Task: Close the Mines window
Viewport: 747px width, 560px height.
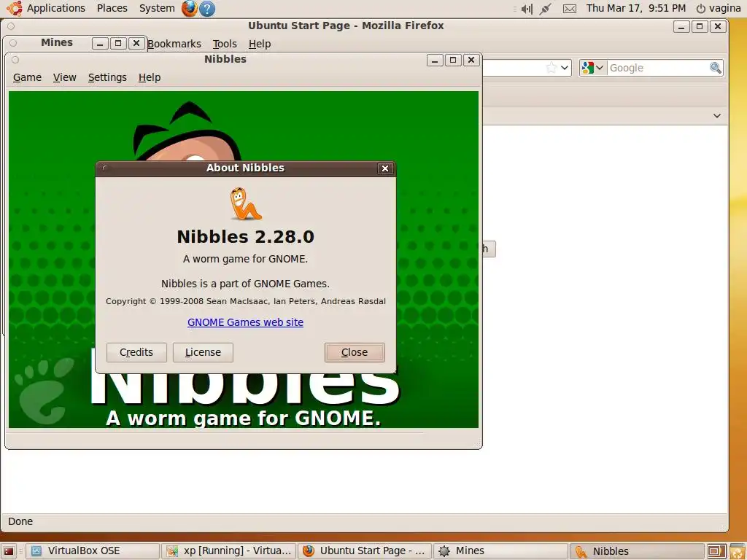Action: [x=136, y=43]
